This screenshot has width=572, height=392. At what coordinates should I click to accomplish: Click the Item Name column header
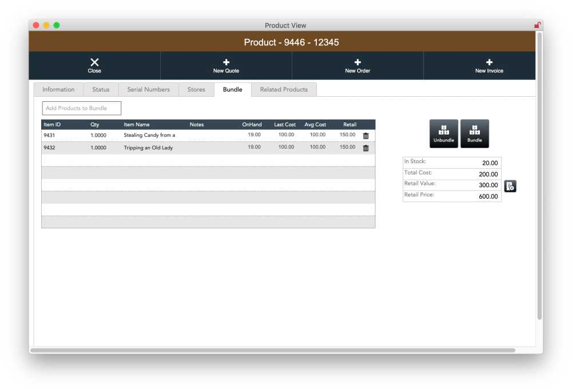point(137,124)
